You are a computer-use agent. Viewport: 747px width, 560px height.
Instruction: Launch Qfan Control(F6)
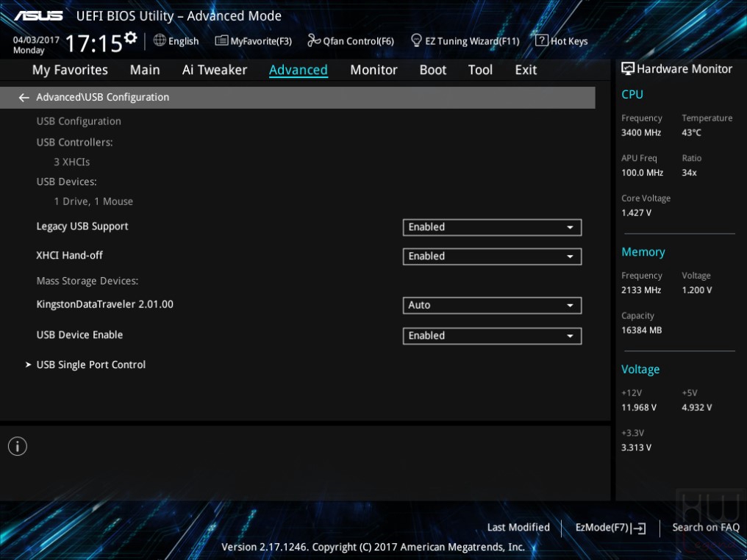[x=351, y=41]
